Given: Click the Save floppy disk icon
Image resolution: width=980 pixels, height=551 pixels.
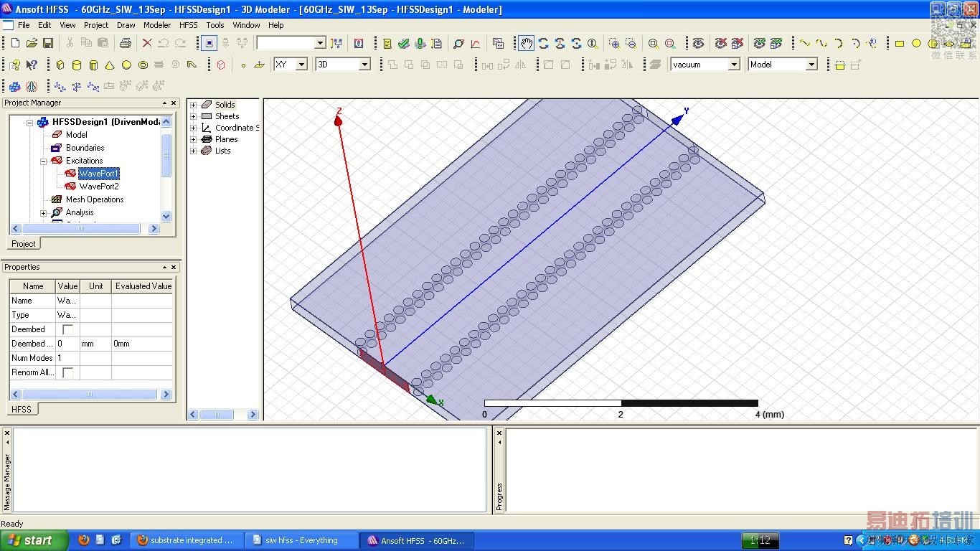Looking at the screenshot, I should (48, 43).
